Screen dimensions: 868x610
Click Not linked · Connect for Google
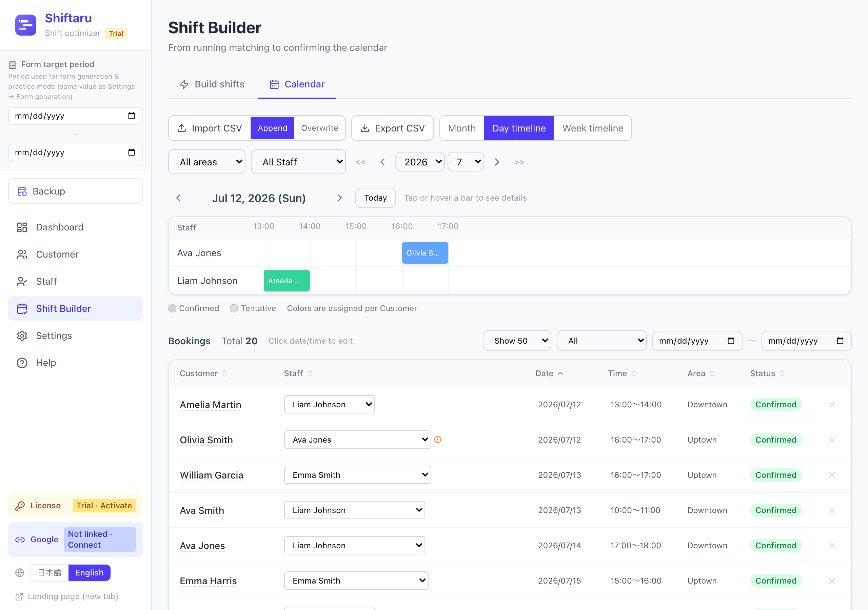(x=100, y=539)
